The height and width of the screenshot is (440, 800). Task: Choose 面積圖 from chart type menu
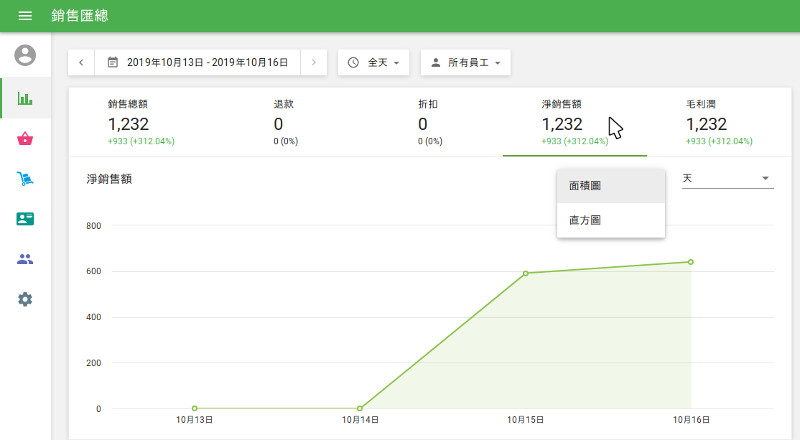(610, 186)
